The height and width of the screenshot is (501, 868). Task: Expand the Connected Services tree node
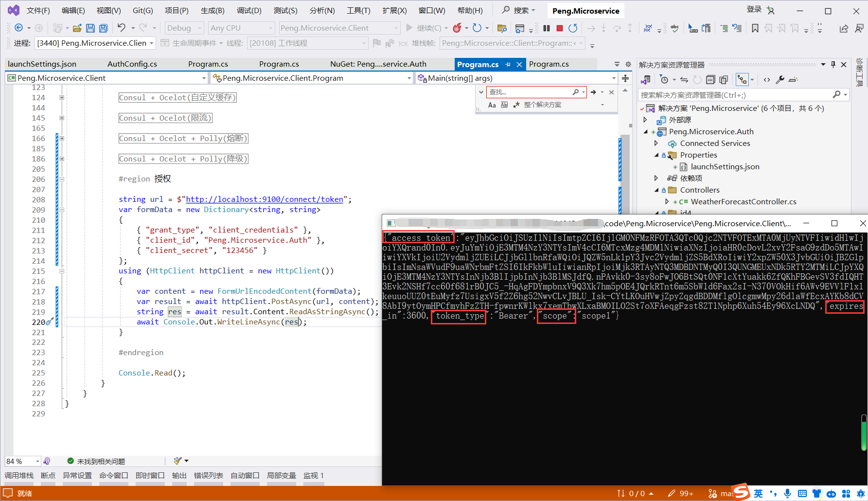656,143
